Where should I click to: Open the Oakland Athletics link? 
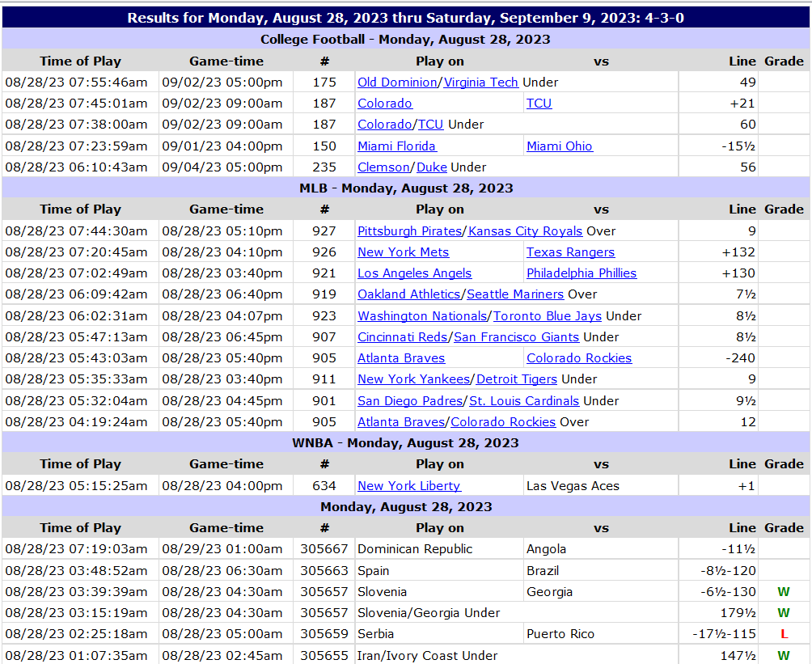[408, 294]
